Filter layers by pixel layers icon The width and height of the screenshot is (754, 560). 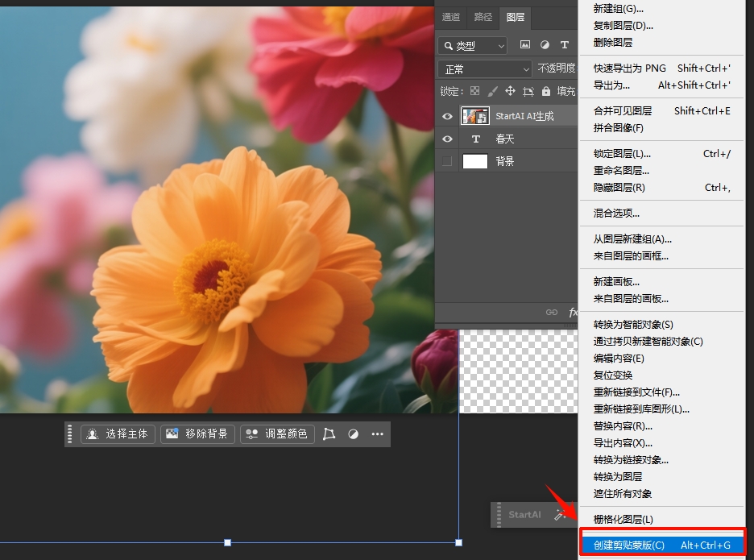click(x=525, y=45)
